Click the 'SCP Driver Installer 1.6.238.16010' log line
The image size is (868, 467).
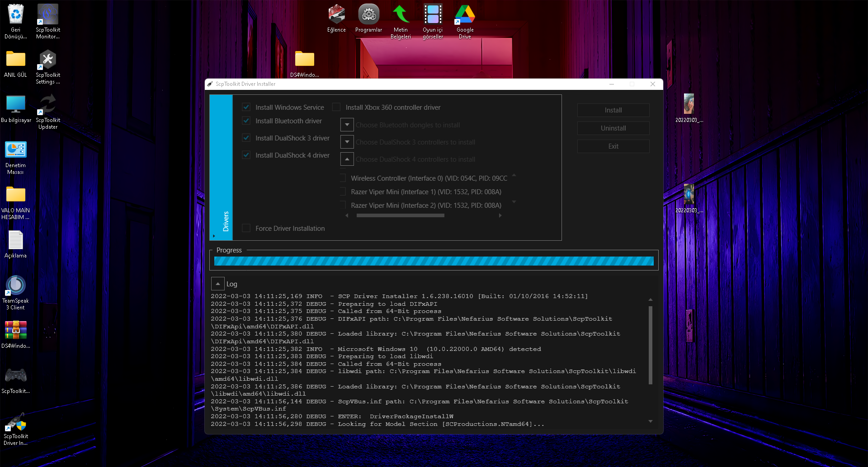coord(400,296)
